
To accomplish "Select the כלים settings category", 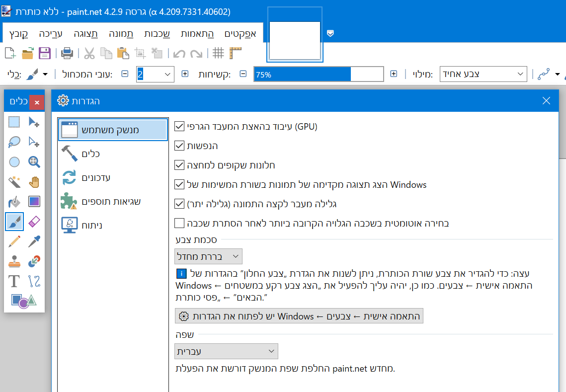I will click(113, 154).
